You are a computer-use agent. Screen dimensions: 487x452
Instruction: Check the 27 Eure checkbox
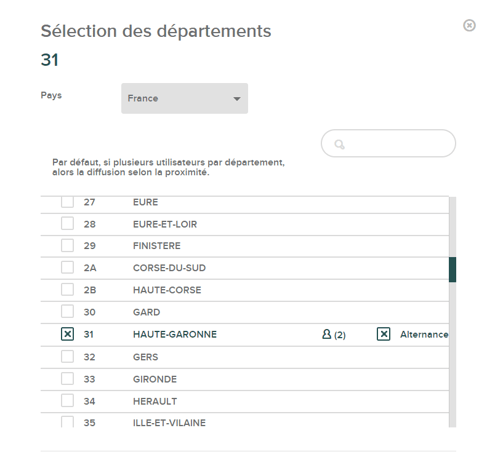[67, 202]
